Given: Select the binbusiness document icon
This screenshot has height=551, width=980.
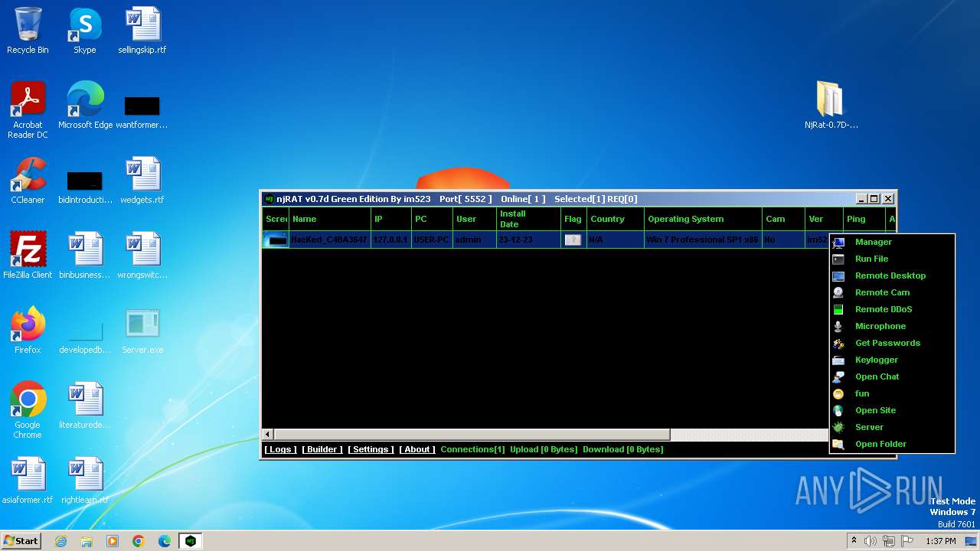Looking at the screenshot, I should click(x=85, y=256).
